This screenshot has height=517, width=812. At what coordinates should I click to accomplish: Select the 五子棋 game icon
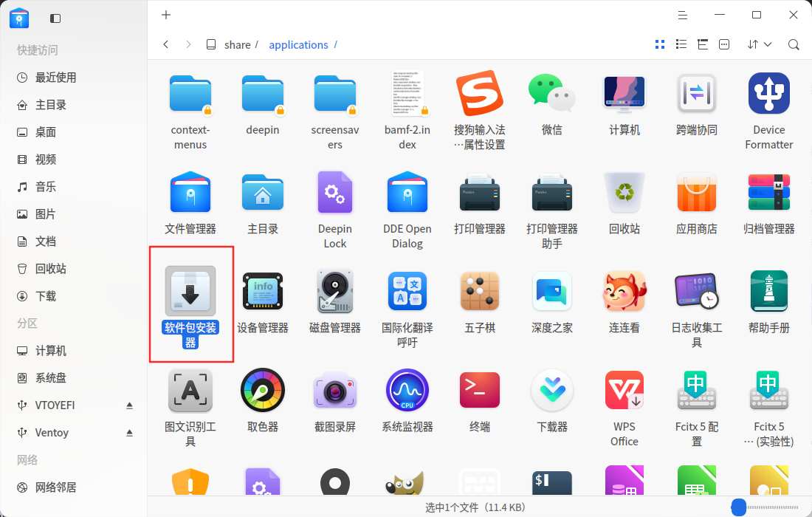click(x=480, y=291)
